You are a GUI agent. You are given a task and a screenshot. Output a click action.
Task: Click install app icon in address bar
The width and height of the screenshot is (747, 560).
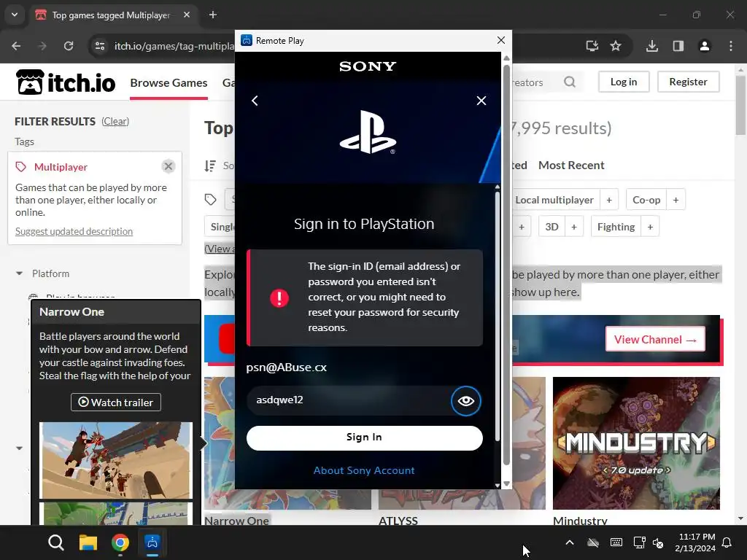[x=592, y=46]
